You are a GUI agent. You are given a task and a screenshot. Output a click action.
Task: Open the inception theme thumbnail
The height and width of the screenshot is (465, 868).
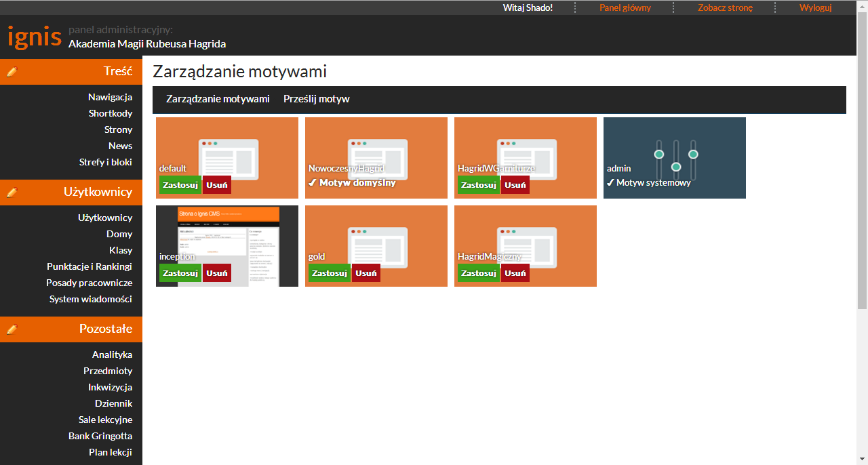click(227, 230)
